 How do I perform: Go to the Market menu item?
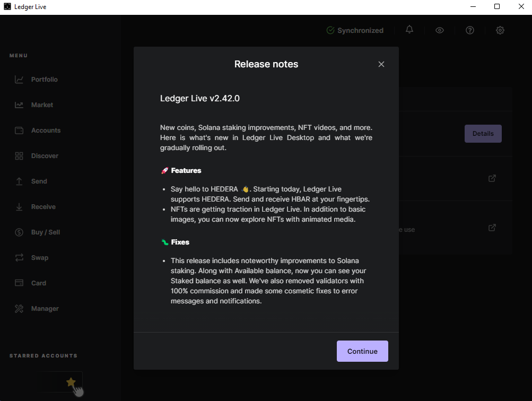[42, 105]
